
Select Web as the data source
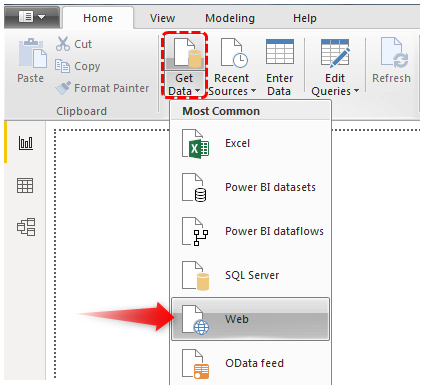click(x=250, y=319)
